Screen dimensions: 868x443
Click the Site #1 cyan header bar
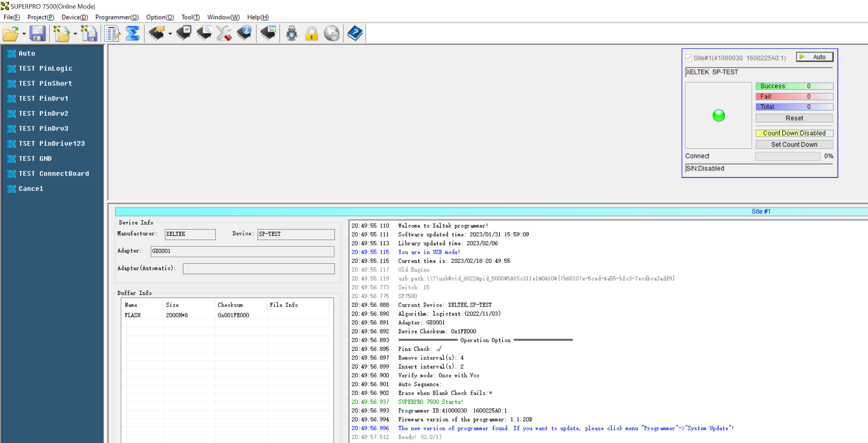491,212
